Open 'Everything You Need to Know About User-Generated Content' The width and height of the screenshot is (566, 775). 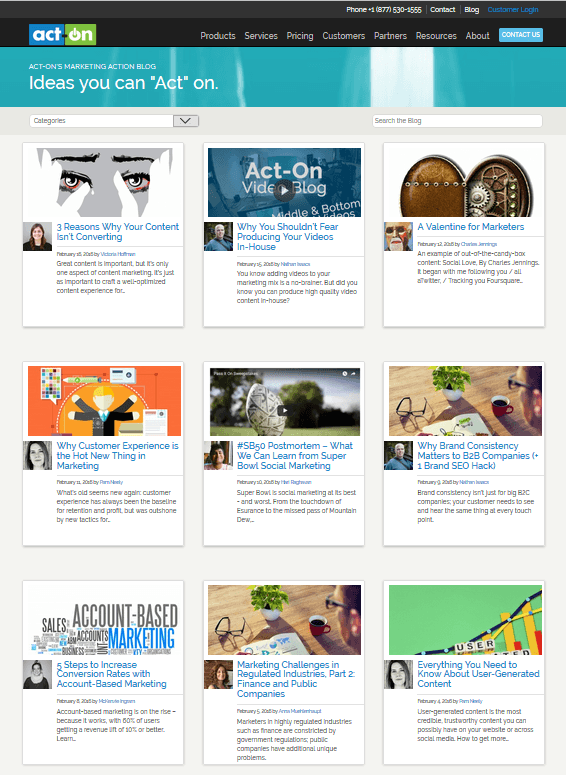click(x=478, y=674)
